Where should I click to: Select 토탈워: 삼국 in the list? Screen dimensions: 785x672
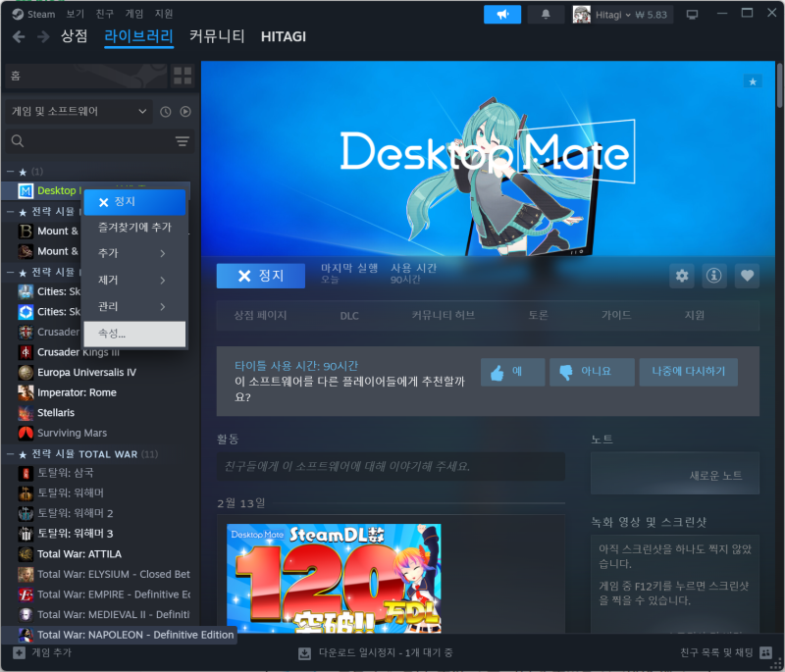click(65, 474)
